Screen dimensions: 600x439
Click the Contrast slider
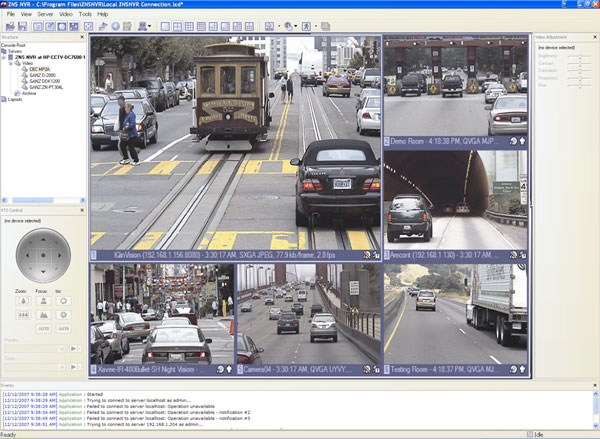point(580,63)
